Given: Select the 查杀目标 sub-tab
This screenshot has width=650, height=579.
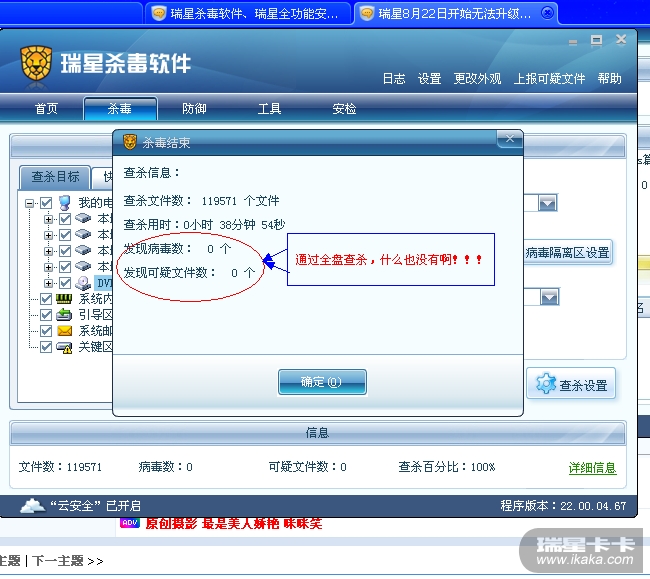Looking at the screenshot, I should (x=55, y=177).
